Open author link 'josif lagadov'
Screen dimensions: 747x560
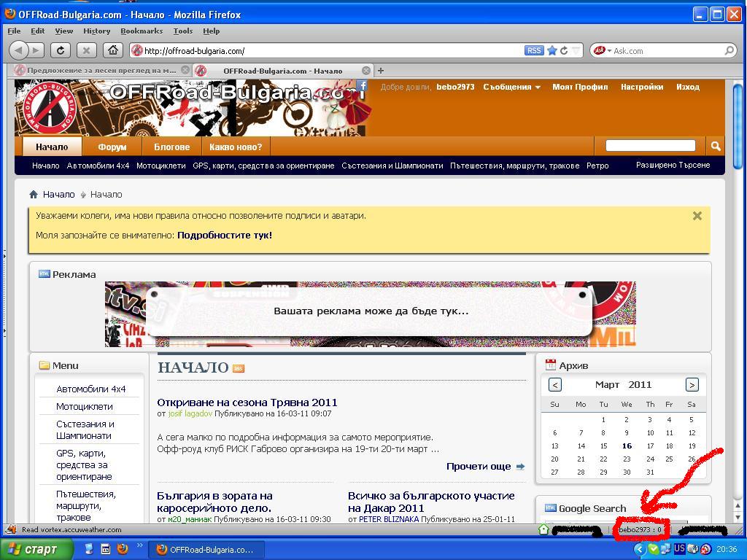pyautogui.click(x=190, y=414)
